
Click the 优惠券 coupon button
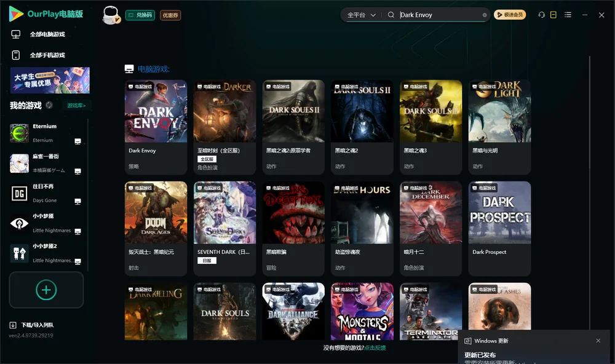click(170, 15)
